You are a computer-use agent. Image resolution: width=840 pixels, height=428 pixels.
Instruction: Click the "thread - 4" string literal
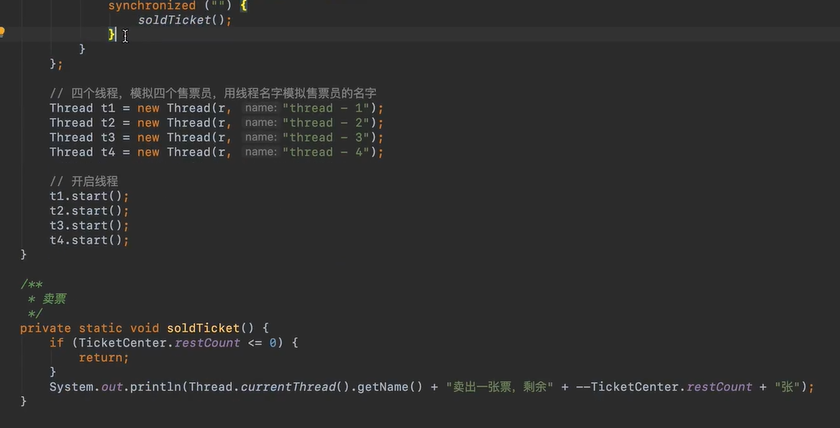click(327, 152)
